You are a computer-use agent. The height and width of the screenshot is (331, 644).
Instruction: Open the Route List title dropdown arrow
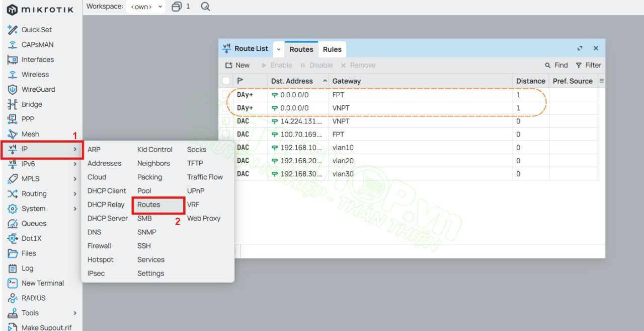[278, 48]
